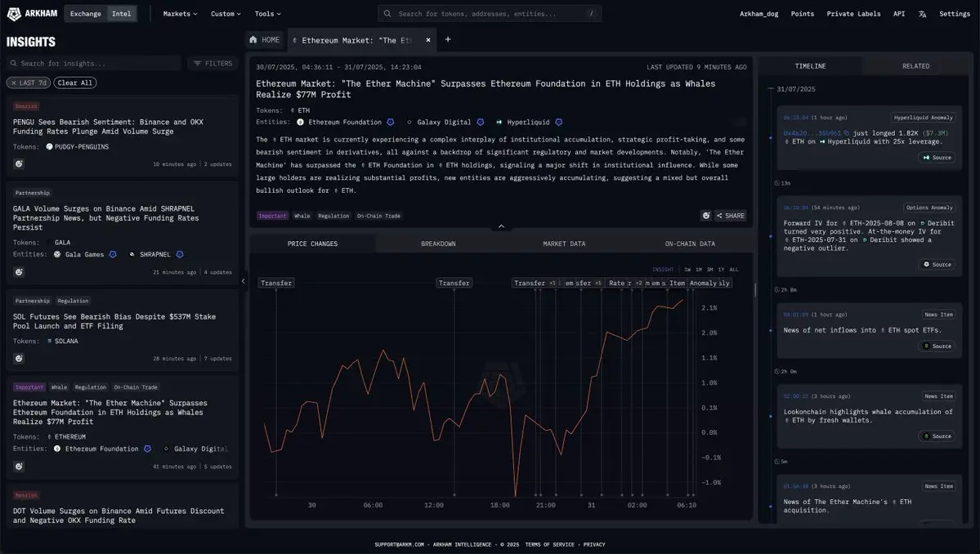Click the Clear All filters button
Image resolution: width=980 pixels, height=554 pixels.
pyautogui.click(x=74, y=83)
